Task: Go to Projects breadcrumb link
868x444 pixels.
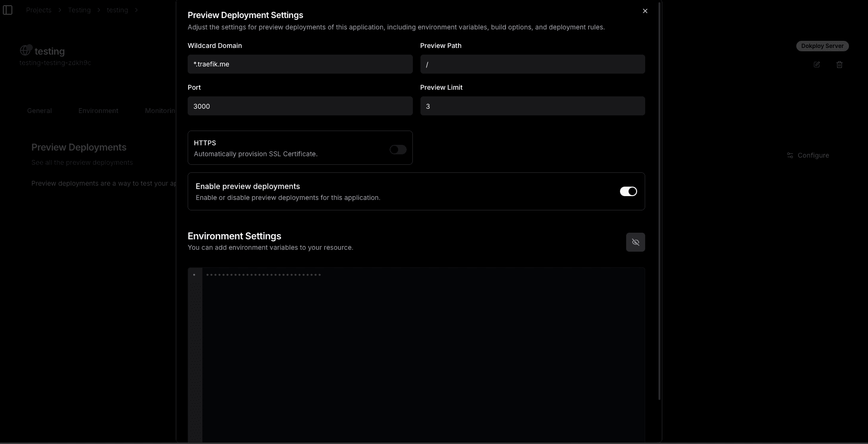Action: click(38, 10)
